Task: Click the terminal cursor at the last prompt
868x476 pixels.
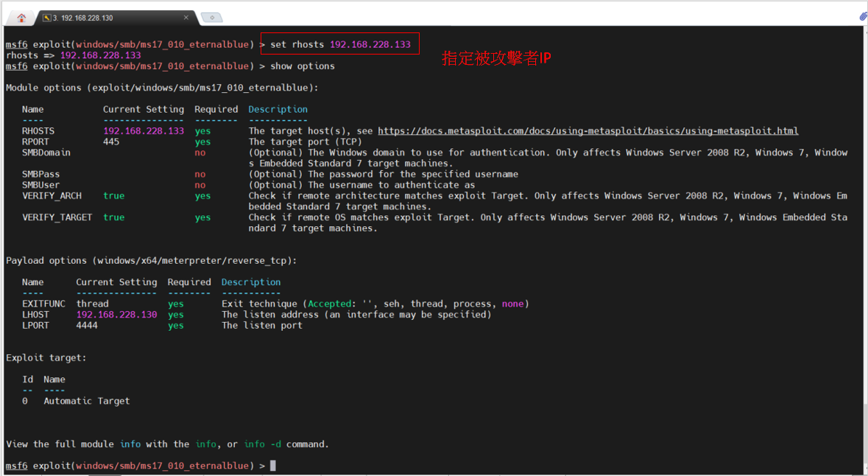Action: coord(272,466)
